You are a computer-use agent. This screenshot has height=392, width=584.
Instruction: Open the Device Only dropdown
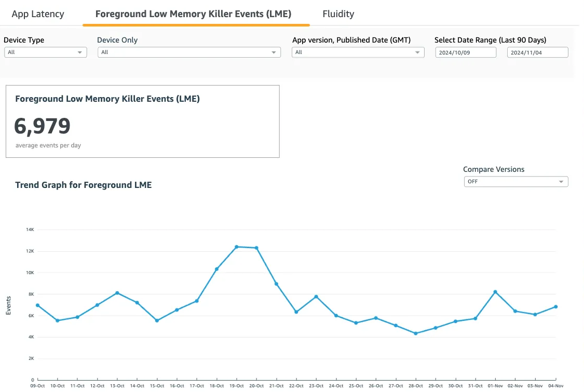click(189, 52)
